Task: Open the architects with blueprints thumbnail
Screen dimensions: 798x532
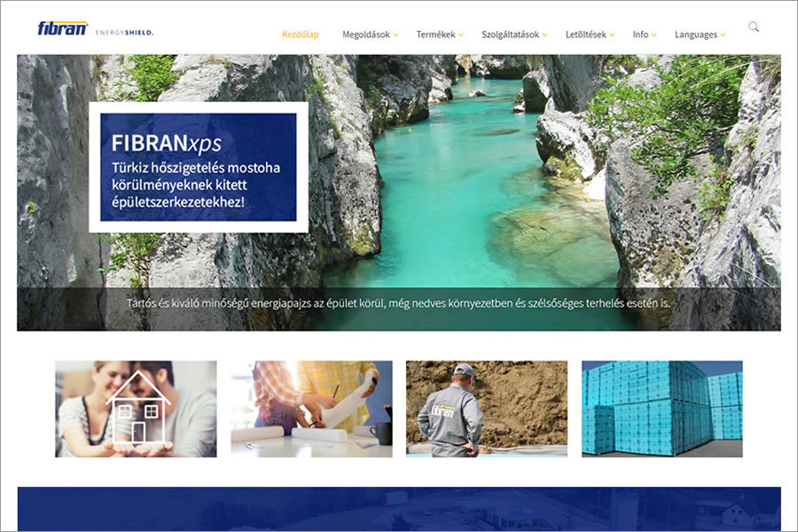Action: (x=311, y=409)
